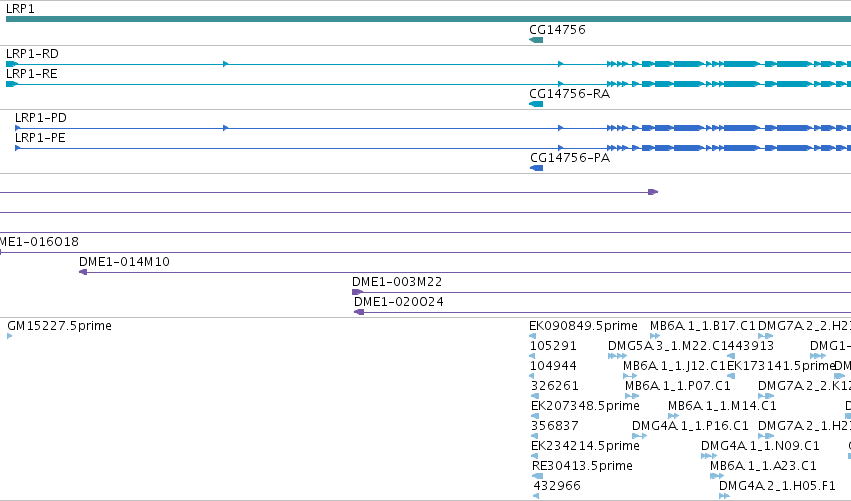Click the DME1-014M10 clone label
The width and height of the screenshot is (851, 501).
tap(124, 262)
